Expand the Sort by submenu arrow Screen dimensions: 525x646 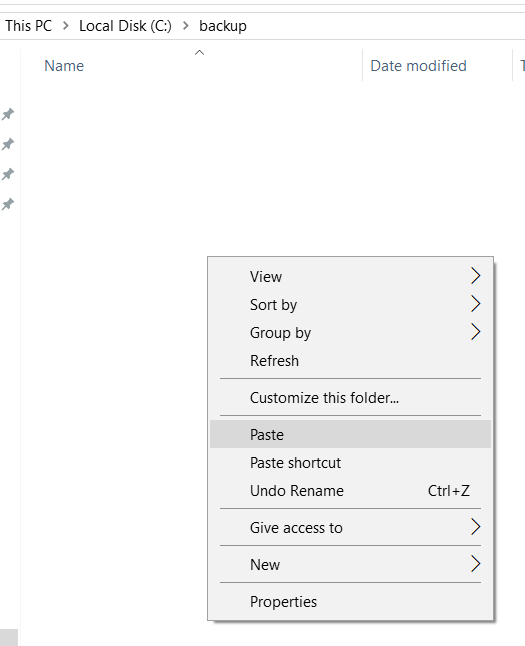(476, 304)
